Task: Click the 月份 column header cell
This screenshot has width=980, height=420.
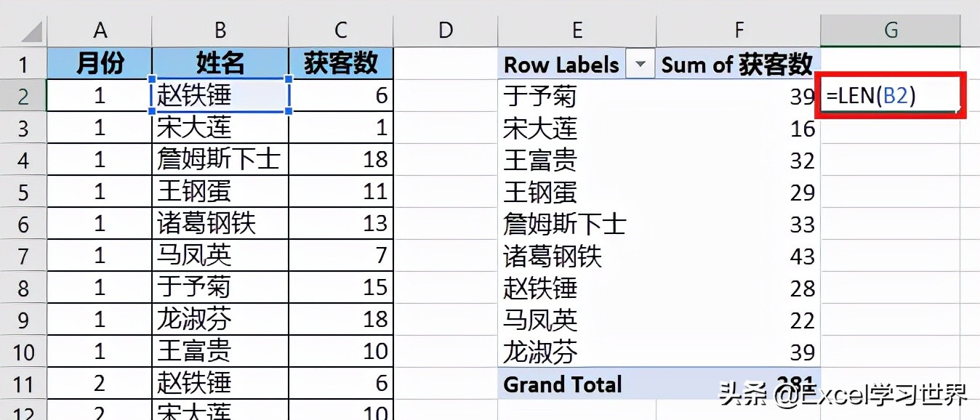Action: coord(100,64)
